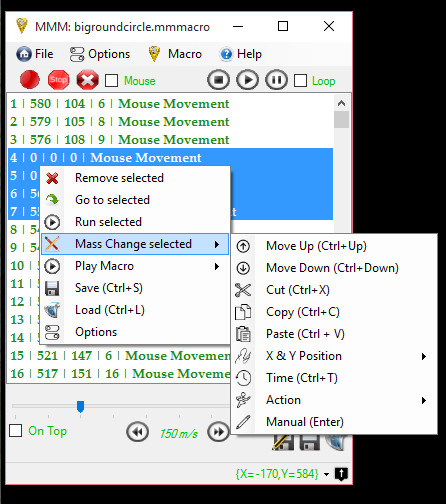Screen dimensions: 446x504
Task: Expand the X & Y Position submenu arrow
Action: tap(424, 356)
